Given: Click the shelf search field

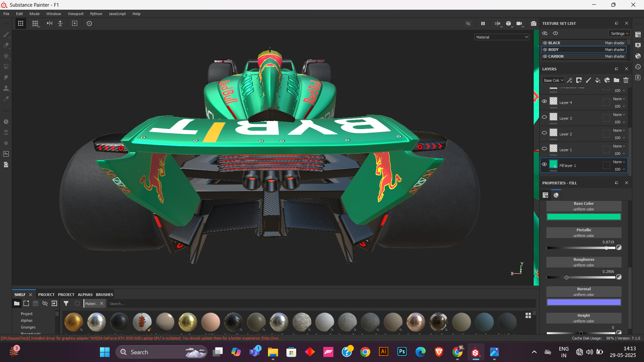Looking at the screenshot, I should click(321, 304).
